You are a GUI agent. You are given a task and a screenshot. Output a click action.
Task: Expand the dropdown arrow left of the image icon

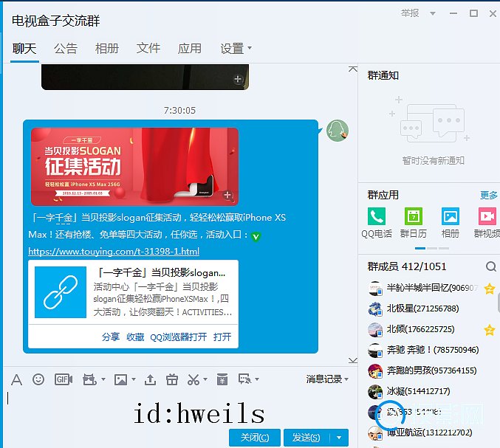click(103, 379)
